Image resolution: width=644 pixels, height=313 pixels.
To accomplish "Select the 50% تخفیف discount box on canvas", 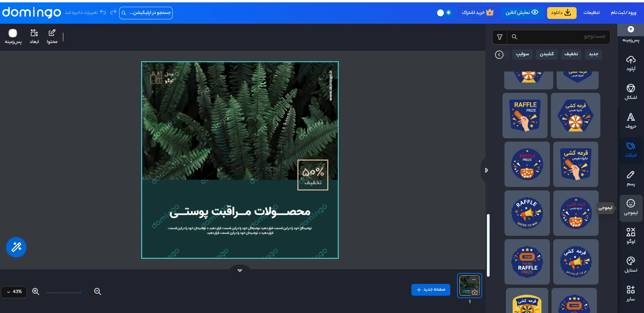I will 313,175.
